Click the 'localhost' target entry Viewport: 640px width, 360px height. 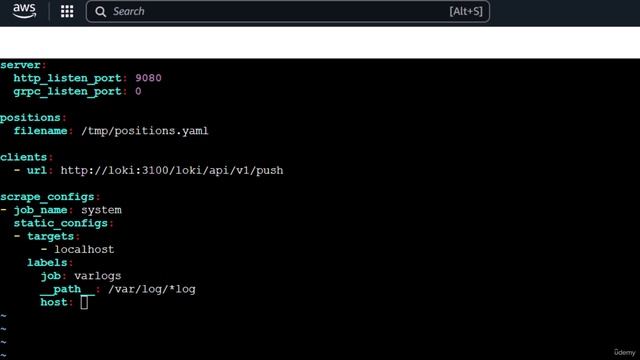pyautogui.click(x=84, y=249)
